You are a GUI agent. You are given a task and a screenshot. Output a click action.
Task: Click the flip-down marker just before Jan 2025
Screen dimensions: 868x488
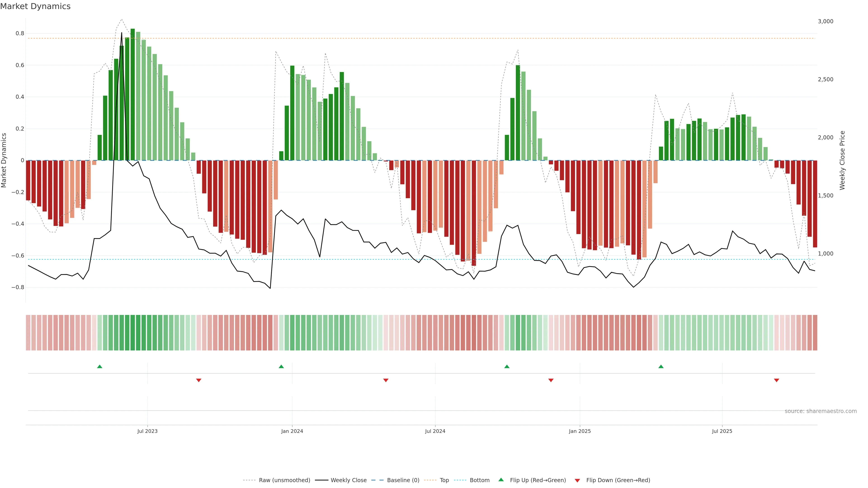click(551, 380)
